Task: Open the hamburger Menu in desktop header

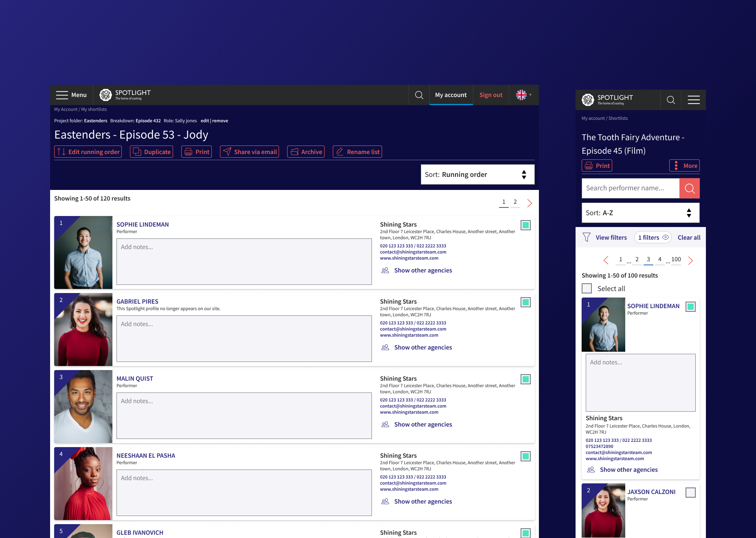Action: pos(71,95)
